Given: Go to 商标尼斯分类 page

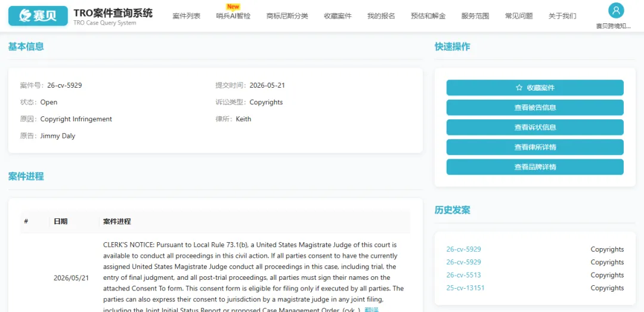Looking at the screenshot, I should coord(287,16).
